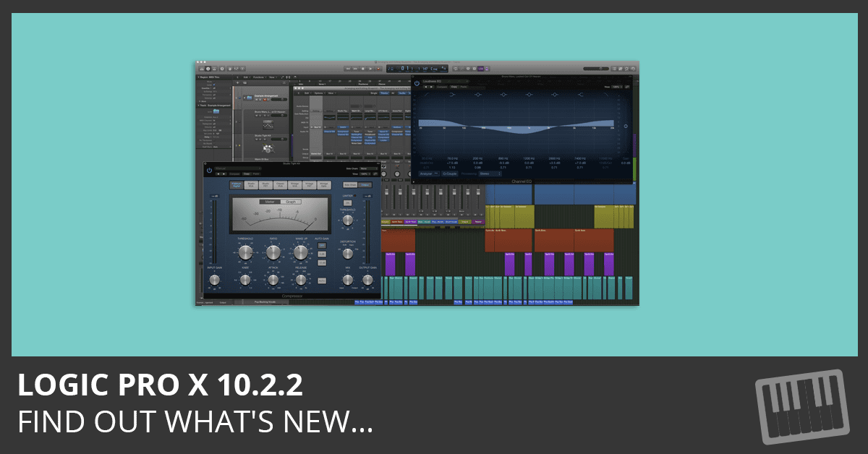This screenshot has width=868, height=454.
Task: Select the Platinum Digital compressor tab
Action: [x=237, y=185]
